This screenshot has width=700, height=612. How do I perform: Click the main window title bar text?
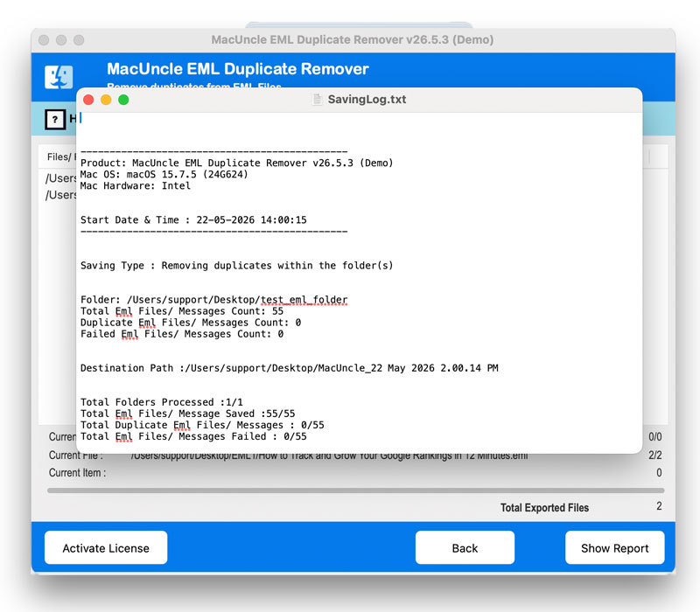(x=353, y=39)
